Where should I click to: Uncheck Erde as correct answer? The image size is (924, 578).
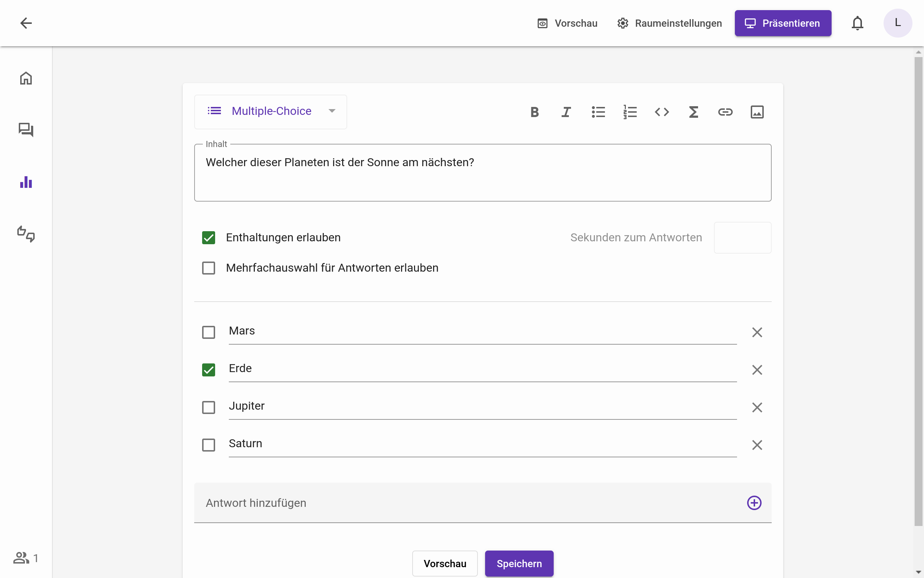[209, 370]
